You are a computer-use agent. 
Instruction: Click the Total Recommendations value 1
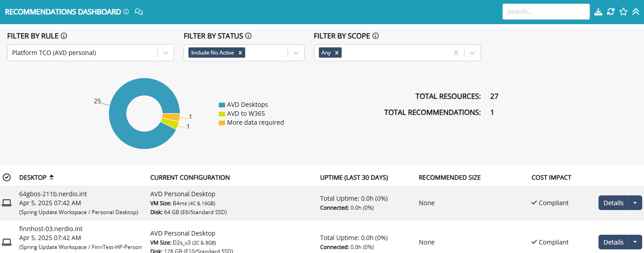[492, 112]
